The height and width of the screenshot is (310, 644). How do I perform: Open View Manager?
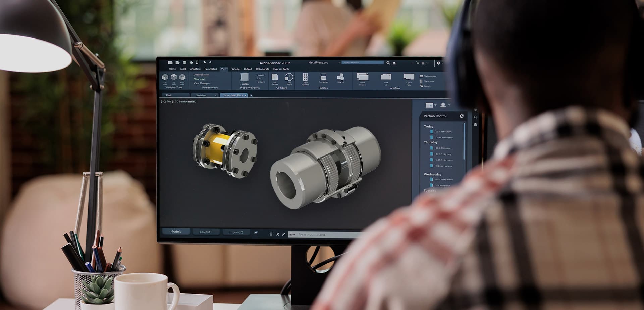202,83
